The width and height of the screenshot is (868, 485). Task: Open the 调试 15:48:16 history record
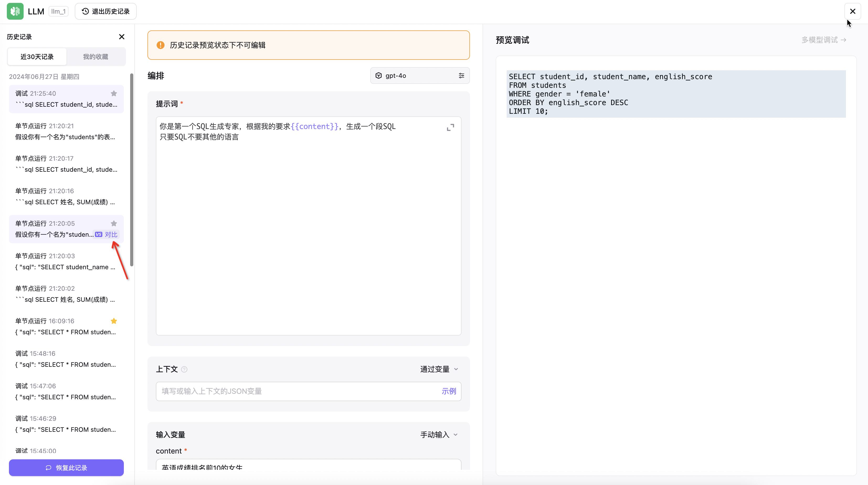[x=66, y=359]
